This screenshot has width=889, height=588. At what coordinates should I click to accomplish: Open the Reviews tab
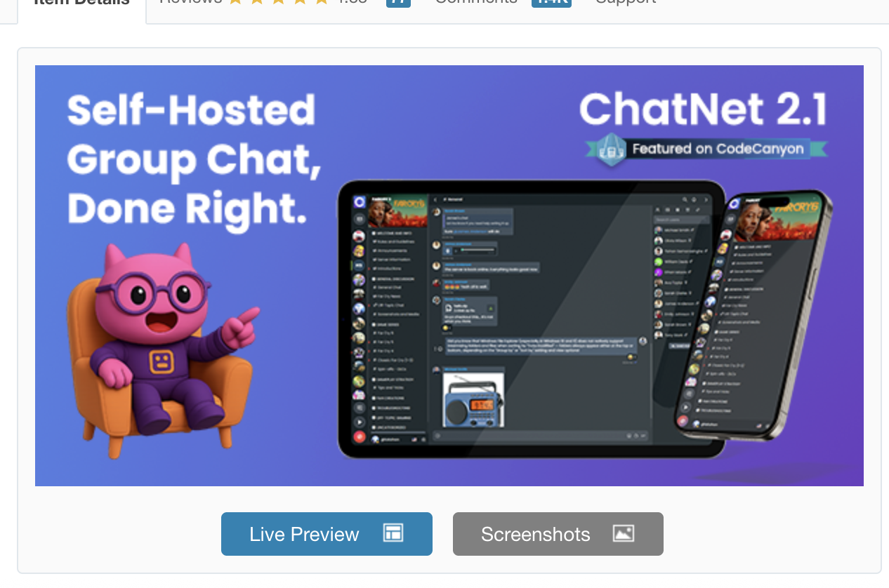[x=191, y=2]
